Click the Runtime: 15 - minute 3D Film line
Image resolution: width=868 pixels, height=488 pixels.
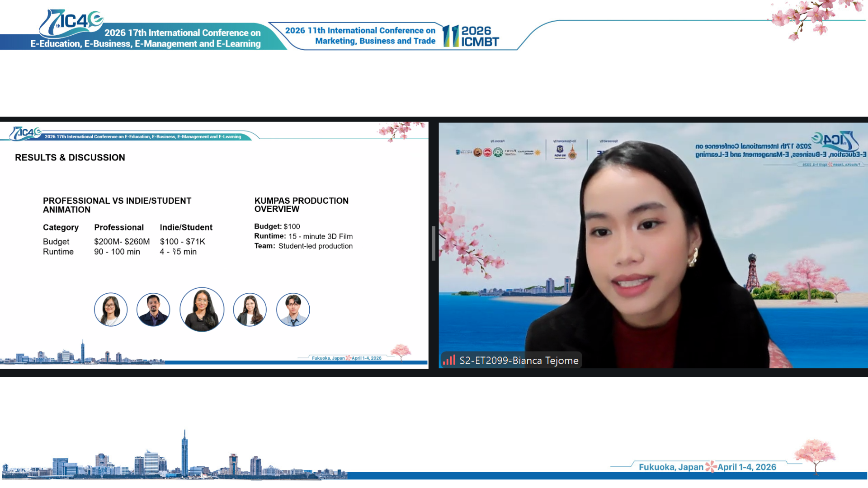[x=303, y=236]
